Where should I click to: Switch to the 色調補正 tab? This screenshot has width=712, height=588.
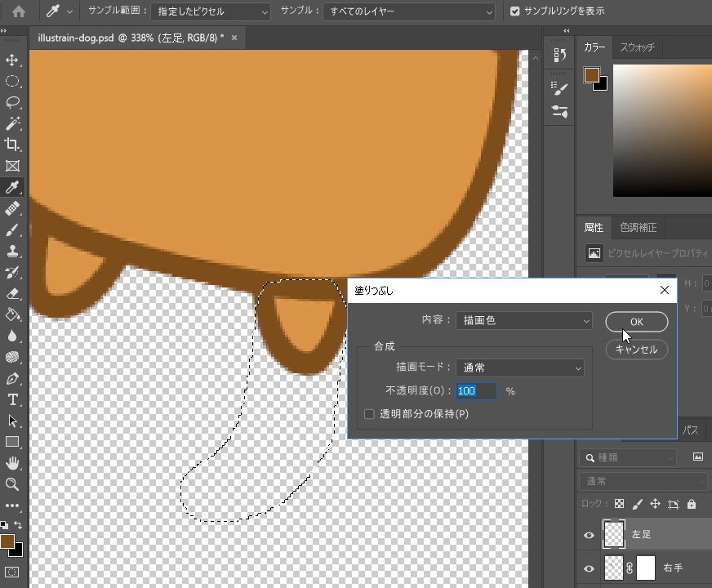tap(638, 227)
